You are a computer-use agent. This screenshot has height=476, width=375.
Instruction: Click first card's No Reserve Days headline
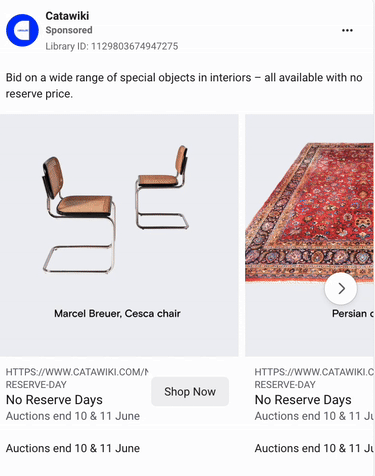[54, 400]
